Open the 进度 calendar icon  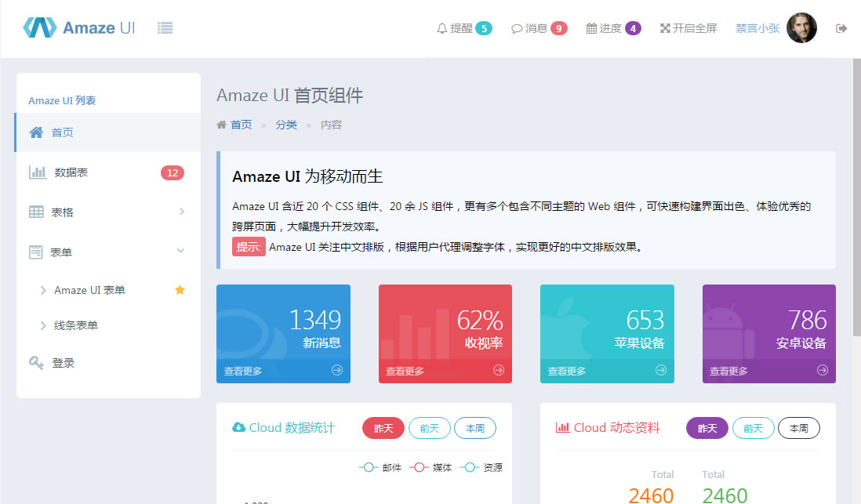591,28
